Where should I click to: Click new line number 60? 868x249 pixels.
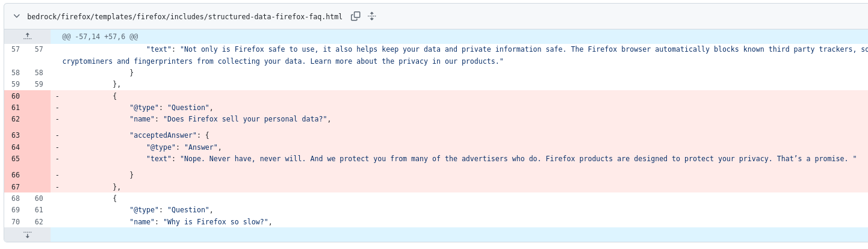39,198
